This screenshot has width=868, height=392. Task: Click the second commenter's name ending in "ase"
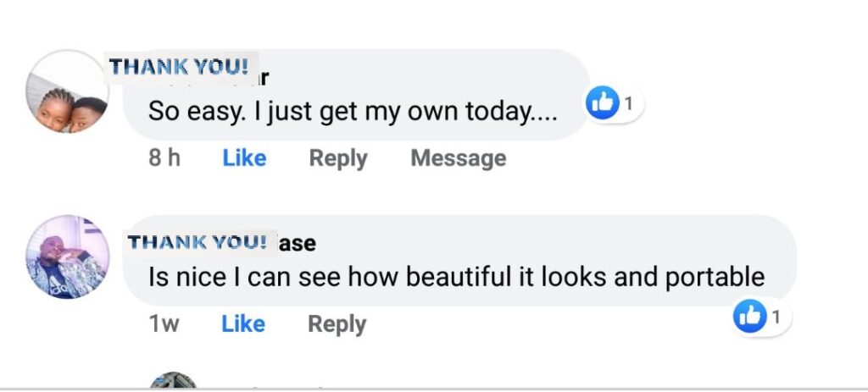[298, 244]
